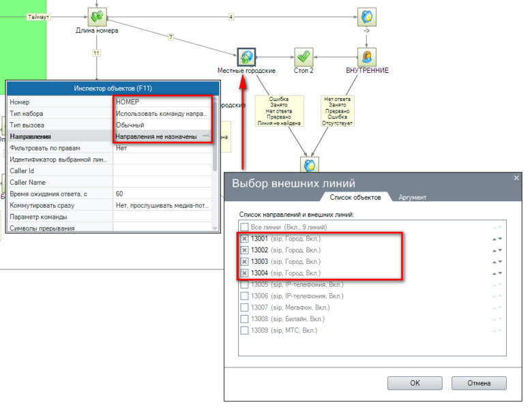Select the clock node below the notes
This screenshot has height=409, width=532.
click(x=310, y=165)
